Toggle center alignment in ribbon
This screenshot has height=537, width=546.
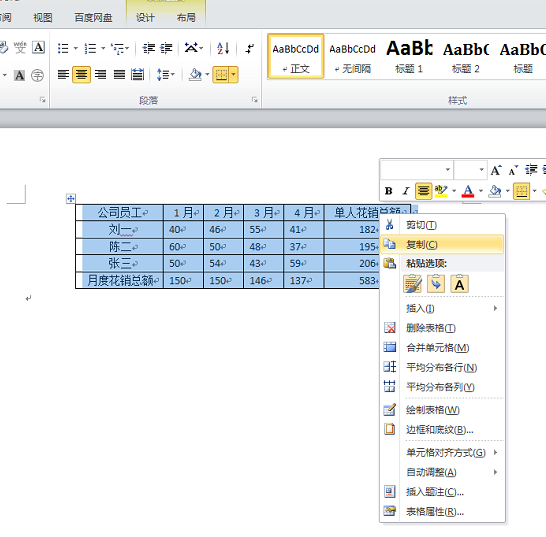pos(81,75)
